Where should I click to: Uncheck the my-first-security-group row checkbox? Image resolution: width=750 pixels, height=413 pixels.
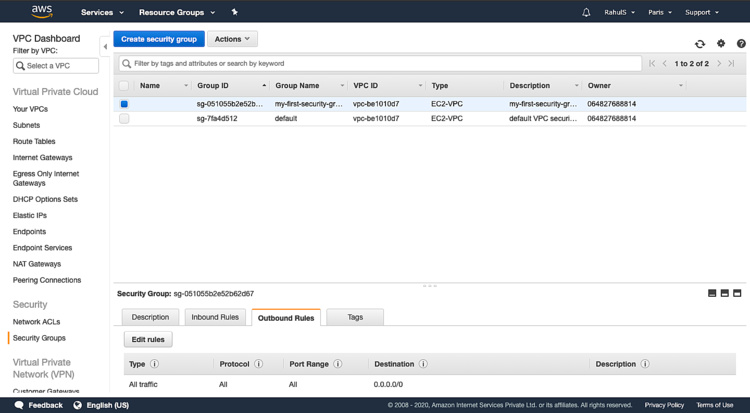pos(124,104)
